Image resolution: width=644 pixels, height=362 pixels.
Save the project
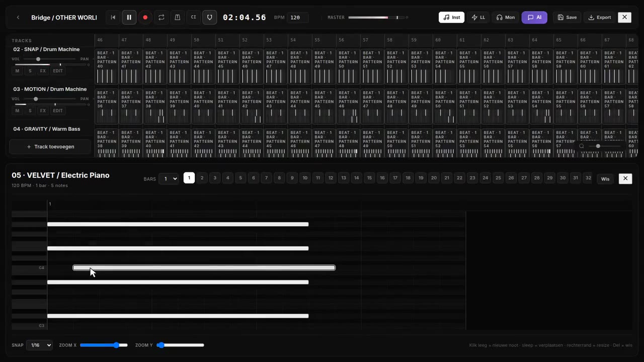coord(567,18)
